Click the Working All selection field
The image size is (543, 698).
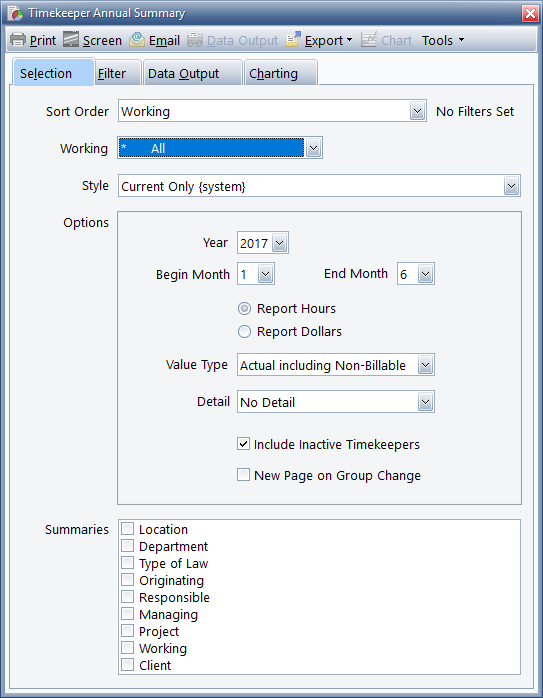(x=211, y=148)
